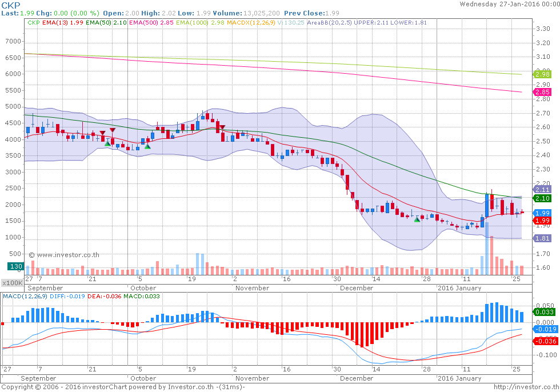The image size is (560, 392).
Task: Click the green buy-signal triangle in late December
Action: point(417,219)
